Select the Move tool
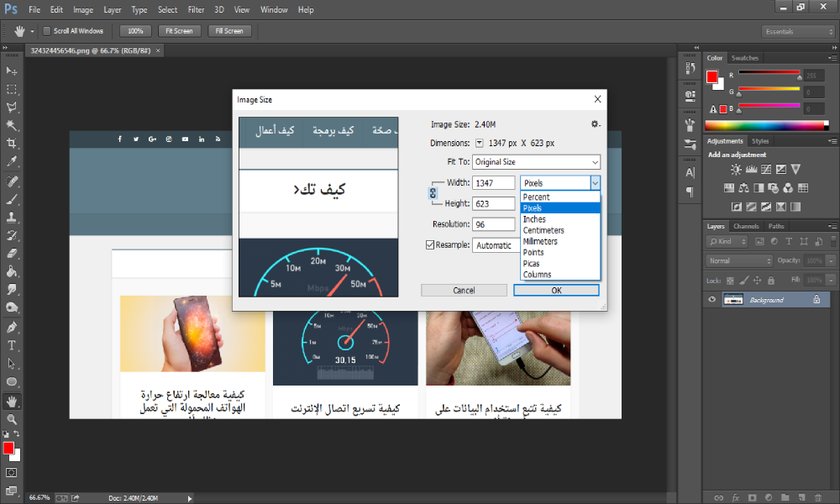This screenshot has width=840, height=504. 11,71
